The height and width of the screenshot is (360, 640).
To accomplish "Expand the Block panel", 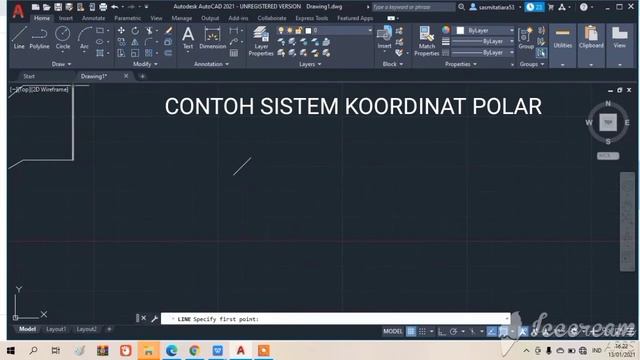I will coord(393,64).
